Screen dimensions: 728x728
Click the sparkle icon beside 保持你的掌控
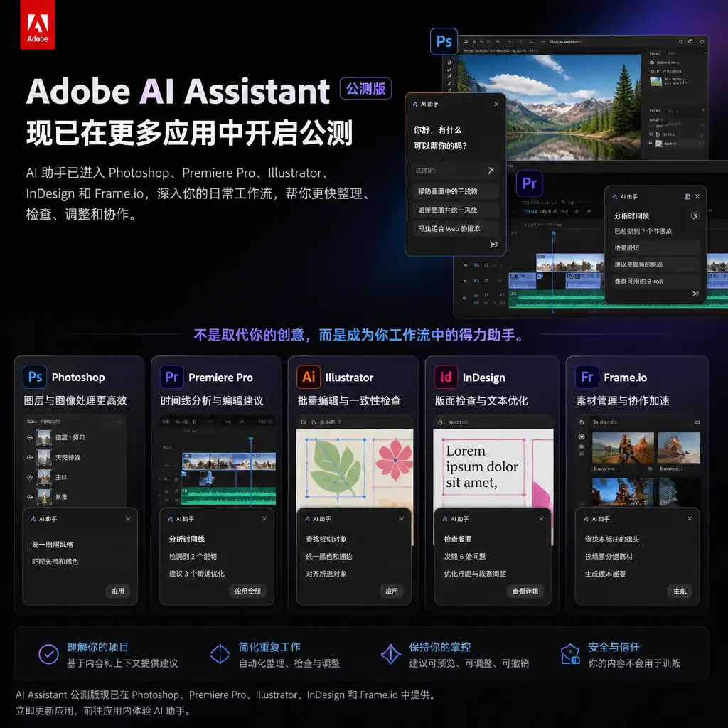pyautogui.click(x=390, y=654)
